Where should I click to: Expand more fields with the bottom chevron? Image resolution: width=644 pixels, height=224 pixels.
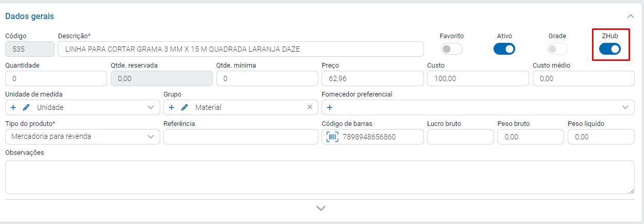pos(321,209)
